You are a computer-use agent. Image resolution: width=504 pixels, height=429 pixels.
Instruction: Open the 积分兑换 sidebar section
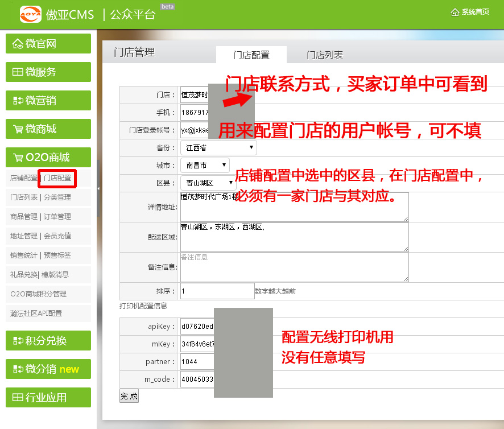pyautogui.click(x=48, y=341)
